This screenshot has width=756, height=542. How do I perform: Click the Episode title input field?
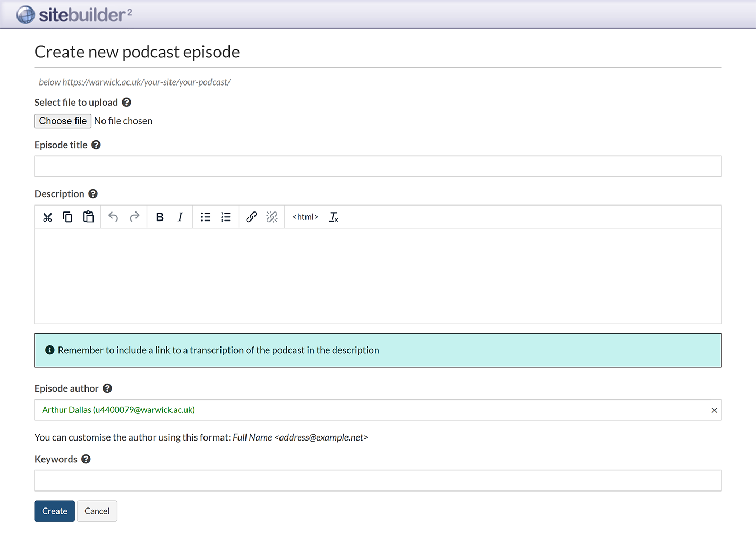click(x=378, y=166)
